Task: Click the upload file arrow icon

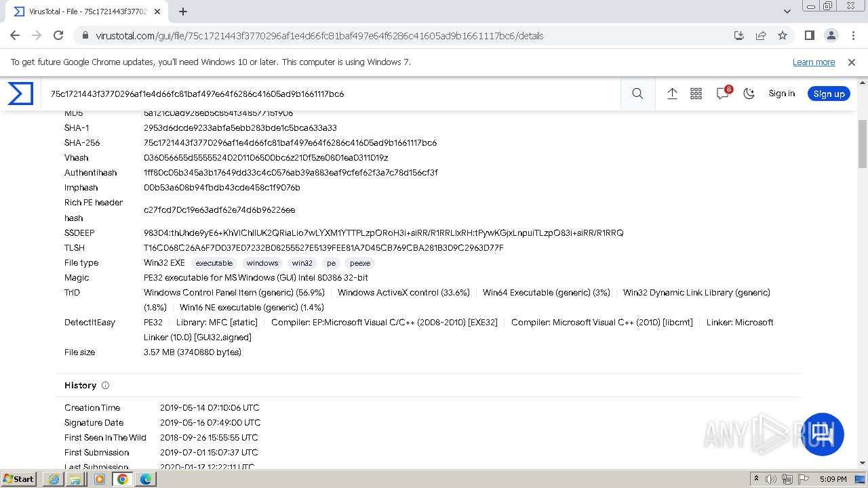Action: pos(672,94)
